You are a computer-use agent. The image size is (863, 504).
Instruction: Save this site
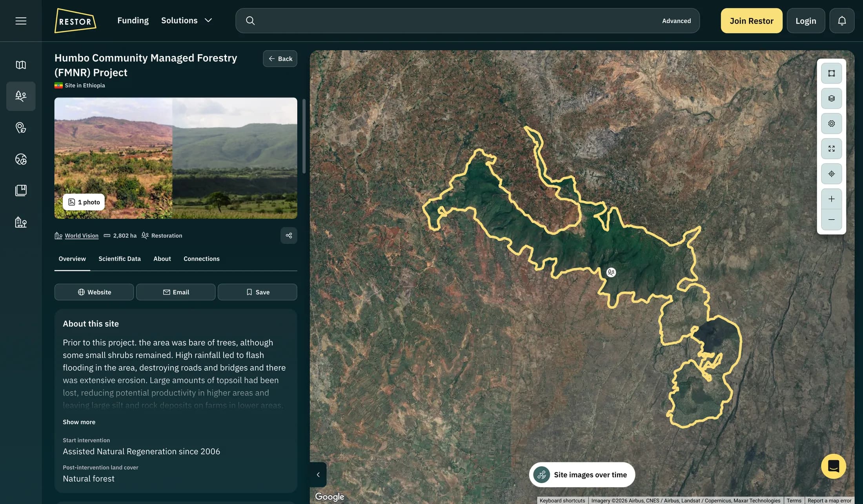pos(257,292)
